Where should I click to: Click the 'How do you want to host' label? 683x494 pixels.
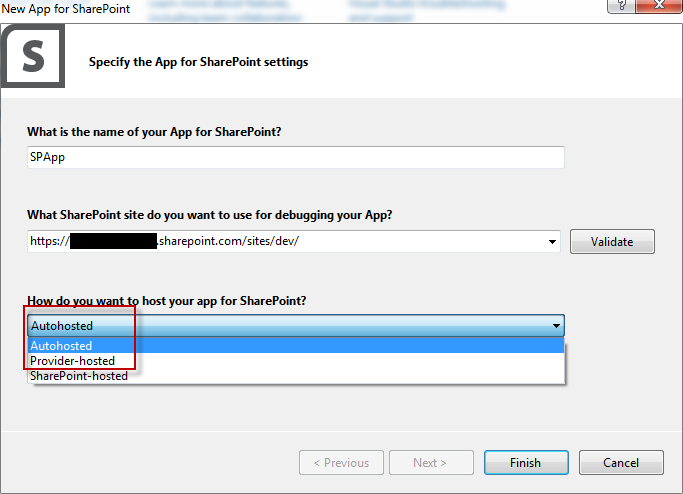tap(167, 301)
